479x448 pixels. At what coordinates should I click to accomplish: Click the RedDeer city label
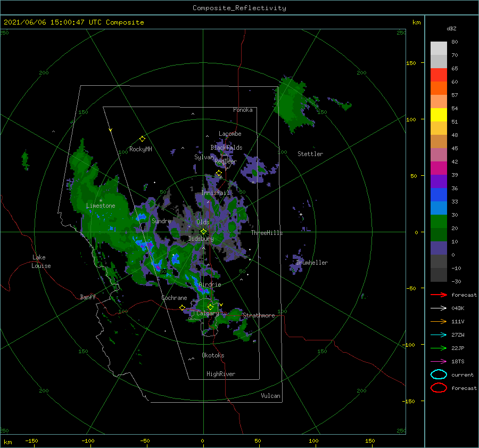pos(226,161)
